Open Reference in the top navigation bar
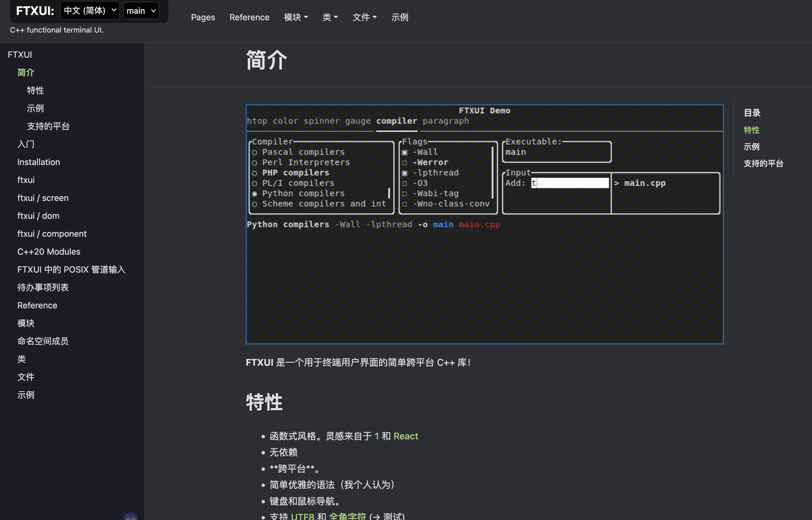 pyautogui.click(x=249, y=17)
